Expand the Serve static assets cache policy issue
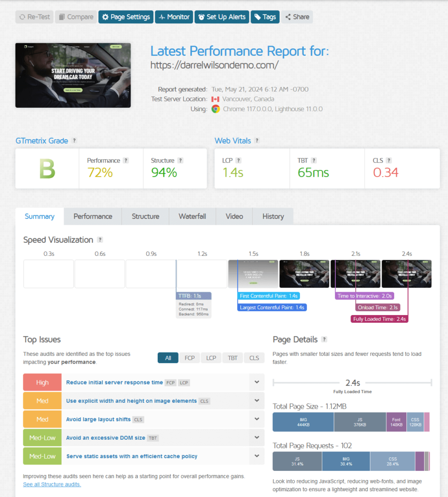 coord(257,456)
